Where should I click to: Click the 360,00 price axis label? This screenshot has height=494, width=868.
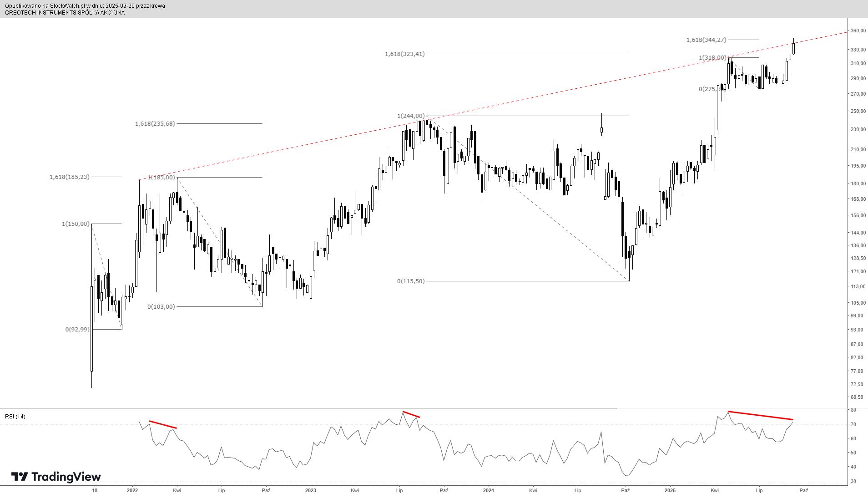coord(858,31)
